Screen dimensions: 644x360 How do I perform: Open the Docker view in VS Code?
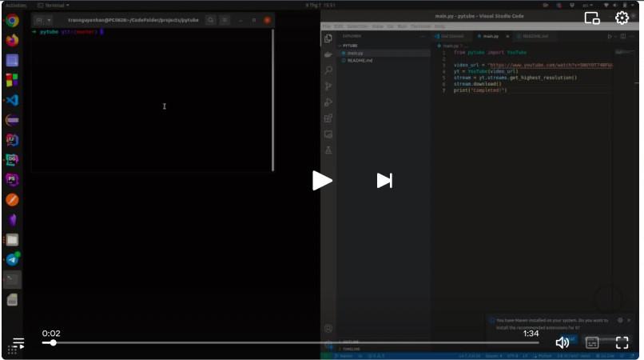pyautogui.click(x=328, y=54)
